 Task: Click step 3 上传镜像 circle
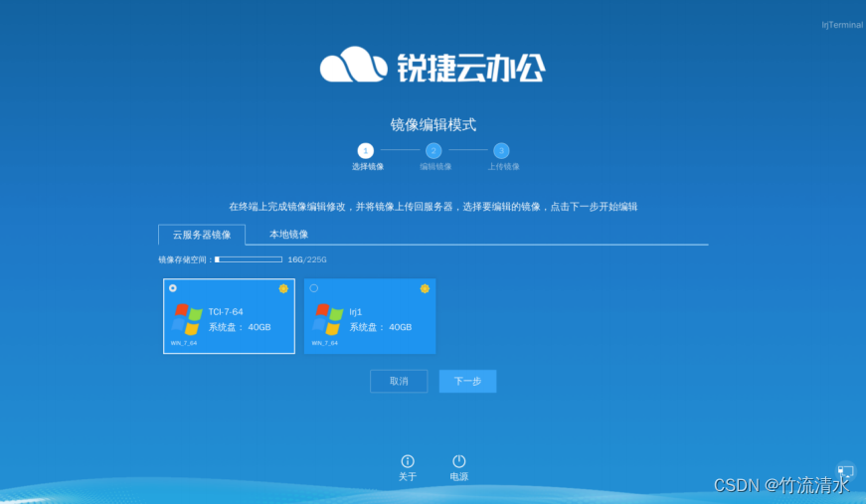tap(501, 151)
